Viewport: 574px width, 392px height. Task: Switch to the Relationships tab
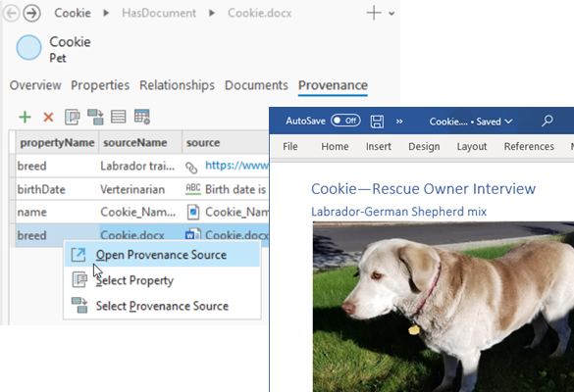pyautogui.click(x=177, y=85)
